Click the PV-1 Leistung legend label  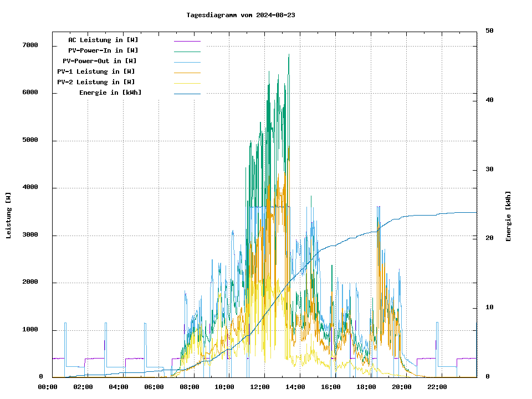96,71
